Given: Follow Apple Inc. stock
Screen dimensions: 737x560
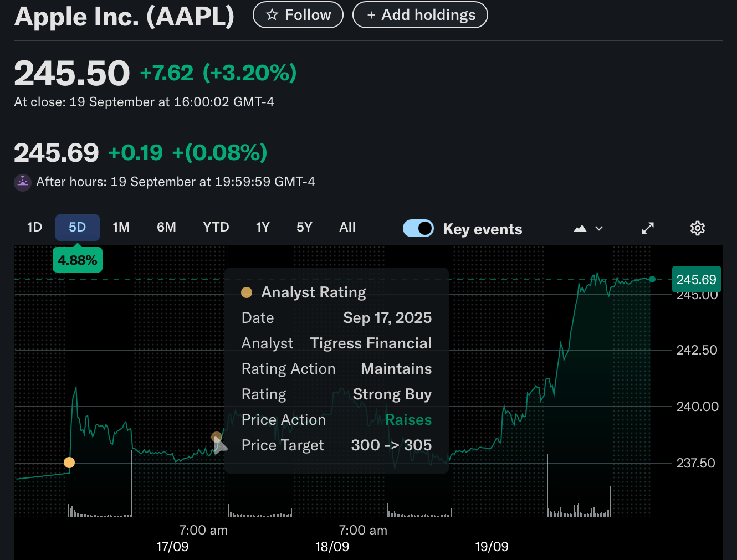Looking at the screenshot, I should 298,15.
